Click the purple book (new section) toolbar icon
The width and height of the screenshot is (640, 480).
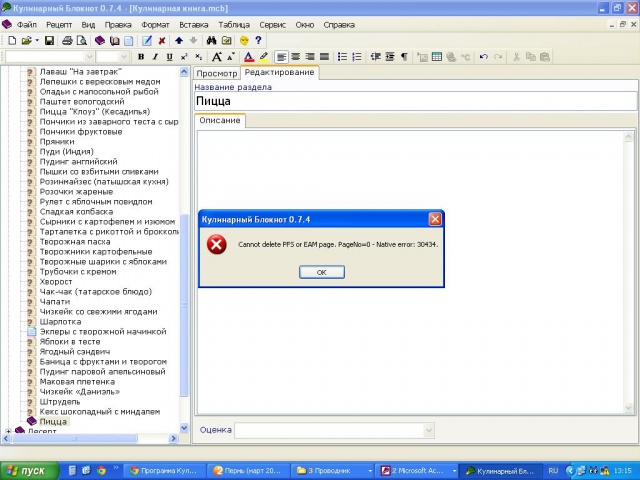pyautogui.click(x=100, y=40)
